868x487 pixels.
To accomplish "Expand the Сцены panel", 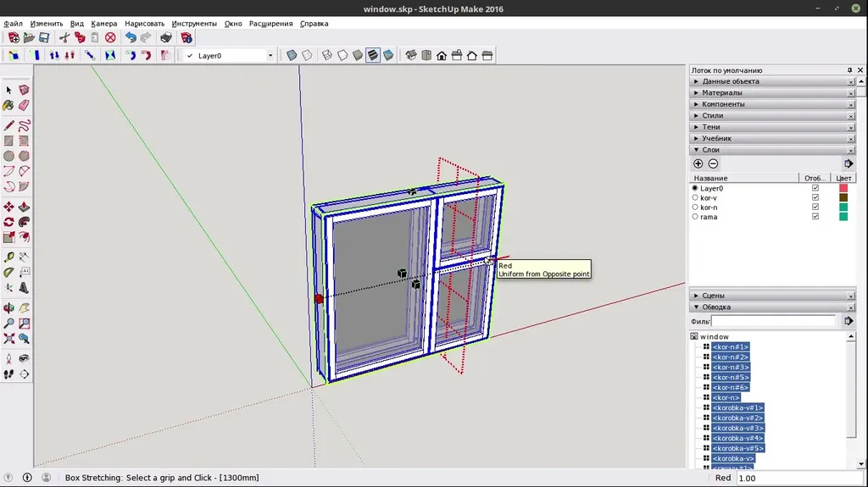I will point(772,296).
